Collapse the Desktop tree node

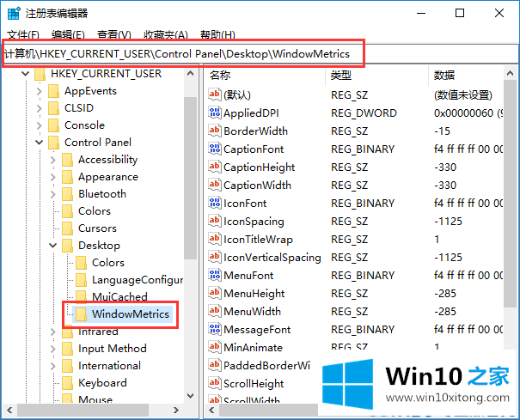point(53,246)
